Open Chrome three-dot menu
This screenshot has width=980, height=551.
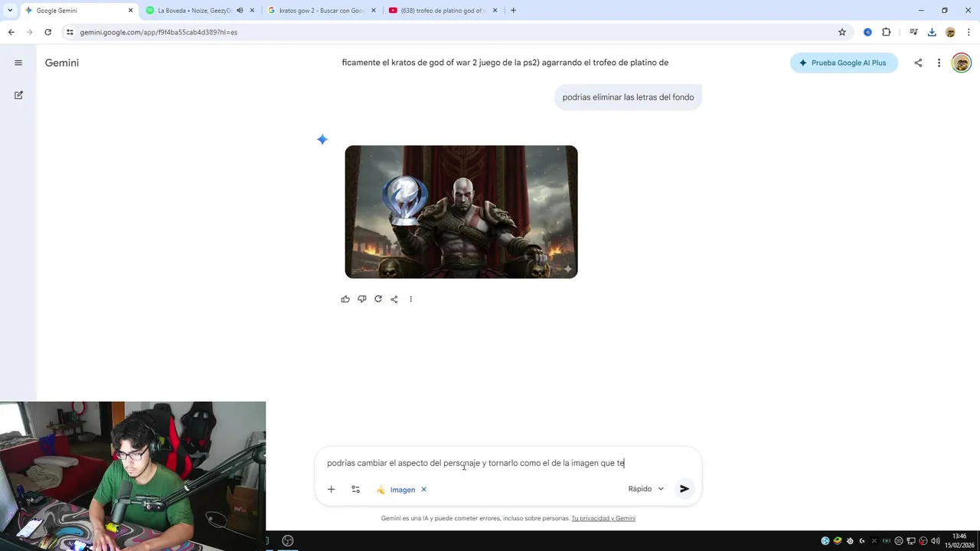click(967, 32)
